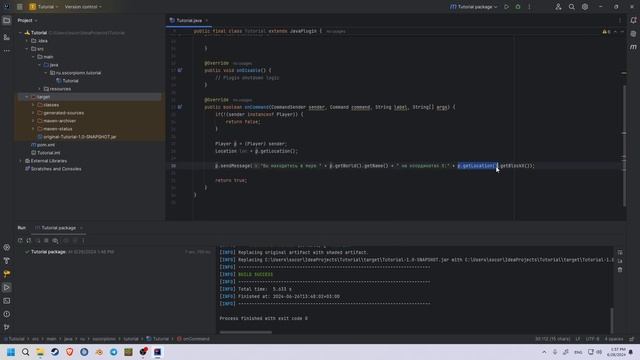Open the Version control dropdown
This screenshot has width=640, height=360.
83,7
